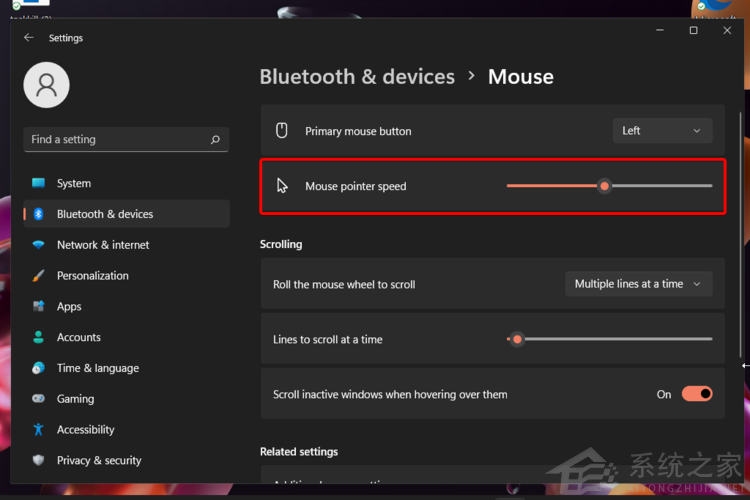The width and height of the screenshot is (750, 500).
Task: Click the Gaming controller icon
Action: (x=38, y=399)
